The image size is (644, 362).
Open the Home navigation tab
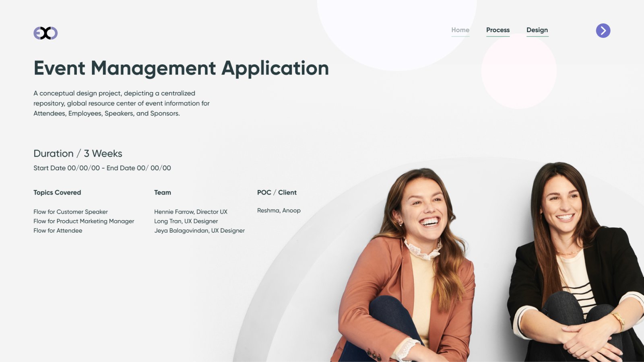460,30
